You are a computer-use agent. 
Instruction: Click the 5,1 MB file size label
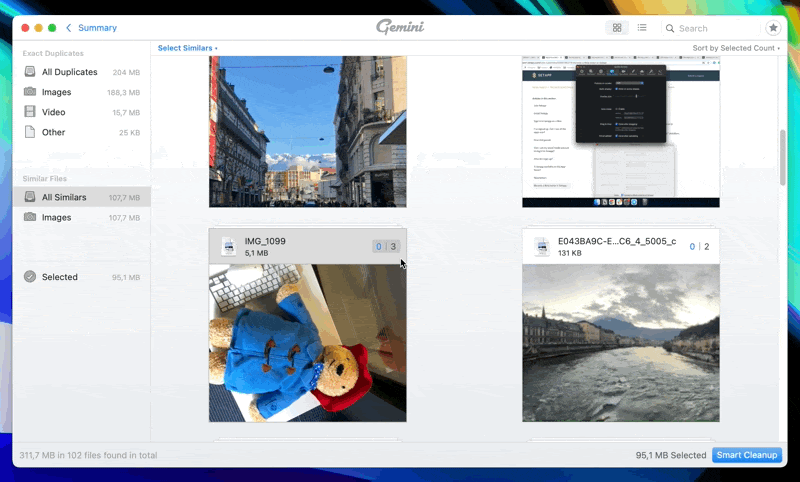pyautogui.click(x=256, y=253)
